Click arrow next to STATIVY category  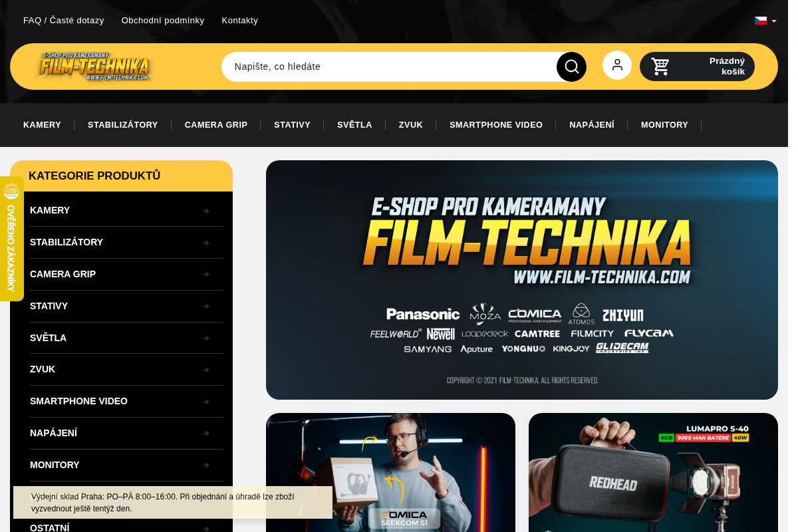tap(206, 306)
